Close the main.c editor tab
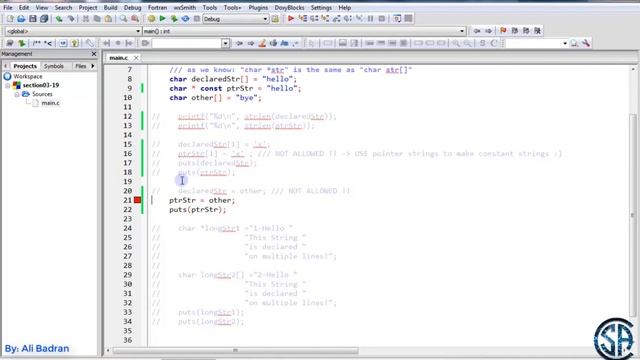Viewport: 640px width, 360px height. (x=136, y=58)
